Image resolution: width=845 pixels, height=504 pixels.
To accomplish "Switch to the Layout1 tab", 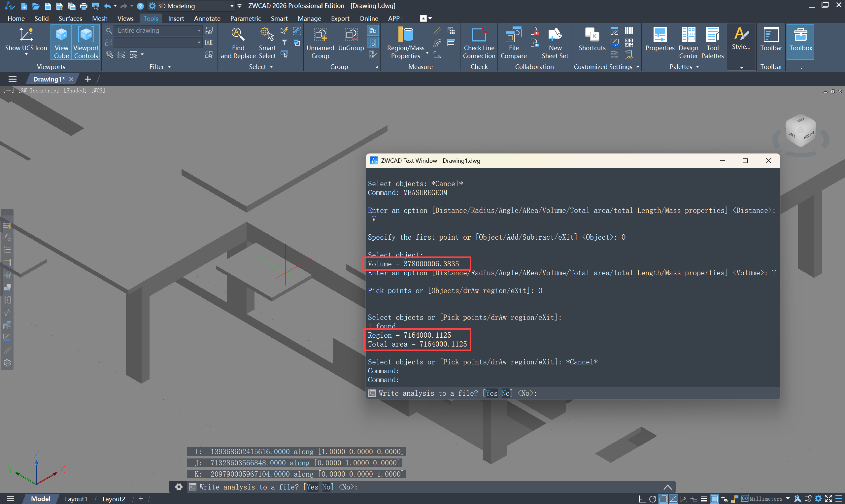I will tap(76, 499).
